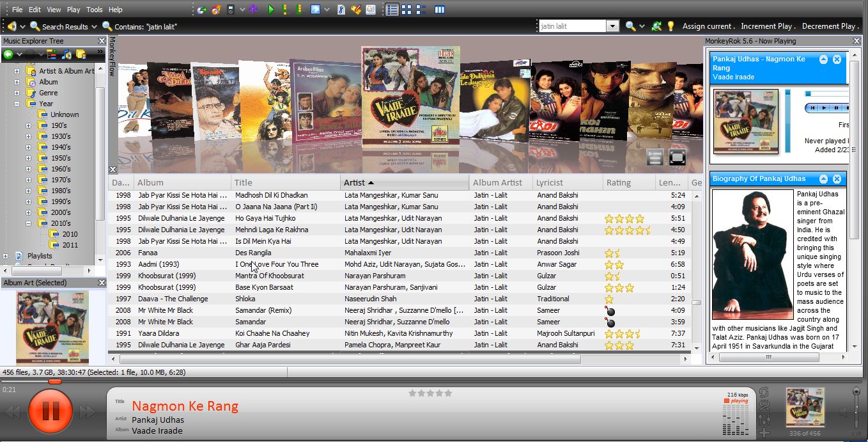868x442 pixels.
Task: Collapse the Pankaj Udhas now playing panel
Action: pos(823,59)
